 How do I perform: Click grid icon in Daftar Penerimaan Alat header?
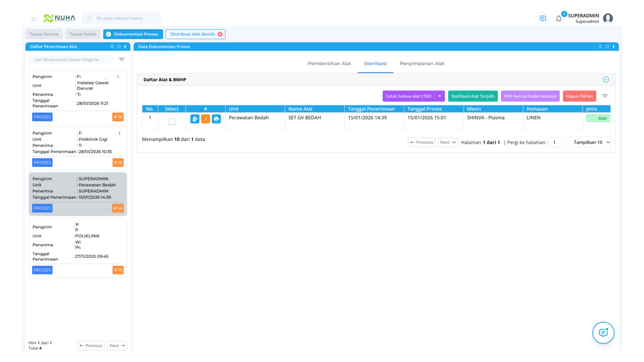[x=112, y=47]
